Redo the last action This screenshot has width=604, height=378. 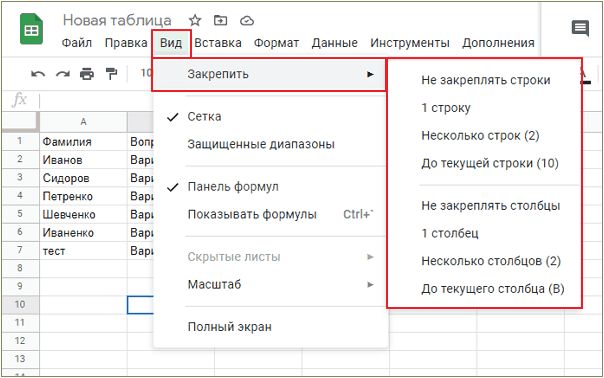click(62, 74)
